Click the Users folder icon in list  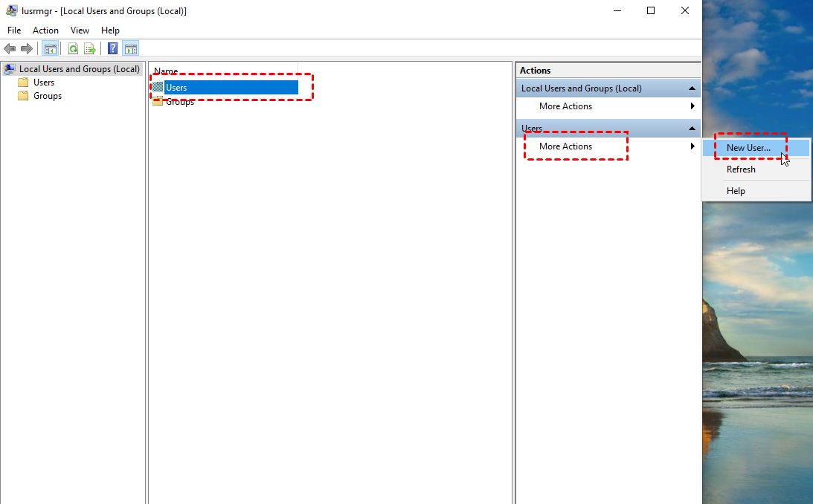pos(158,87)
